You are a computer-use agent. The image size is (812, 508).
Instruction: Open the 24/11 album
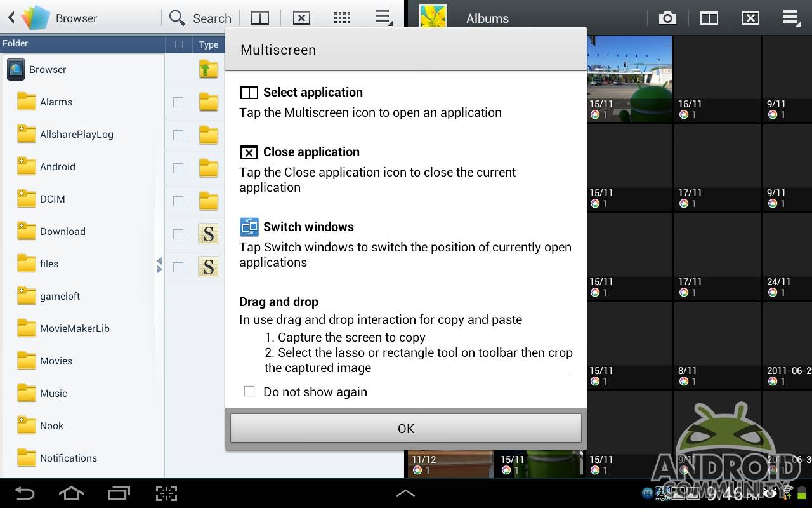tap(787, 257)
